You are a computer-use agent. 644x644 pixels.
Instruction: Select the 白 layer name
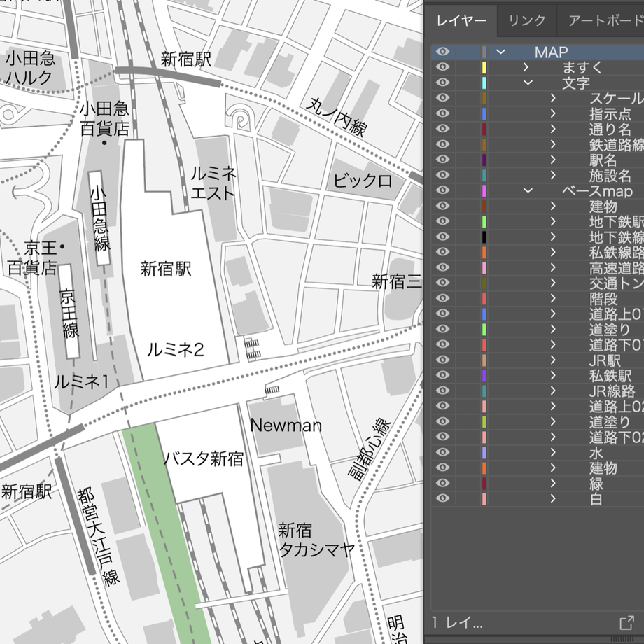pos(596,498)
